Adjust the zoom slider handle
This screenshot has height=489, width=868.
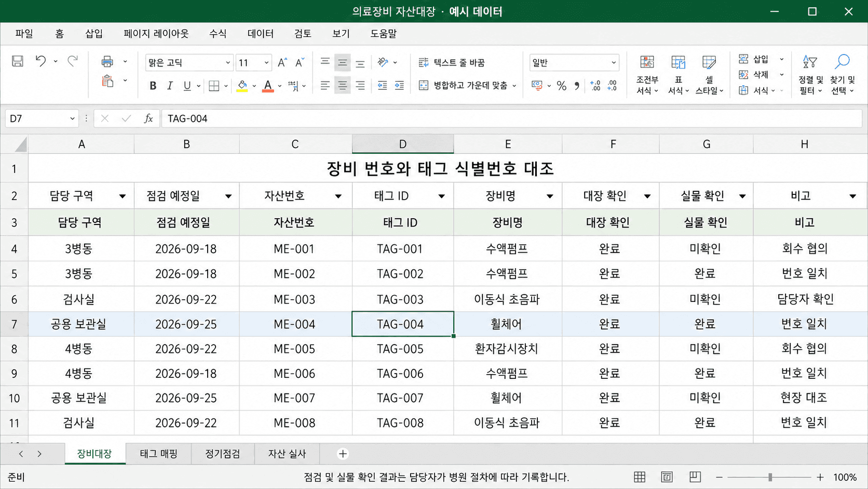[x=770, y=477]
